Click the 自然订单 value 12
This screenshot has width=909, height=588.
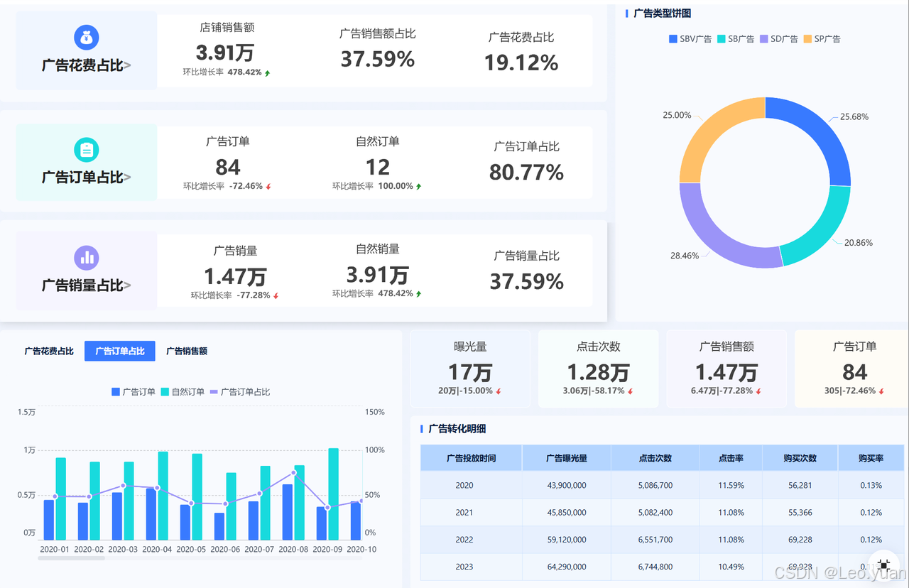tap(377, 167)
